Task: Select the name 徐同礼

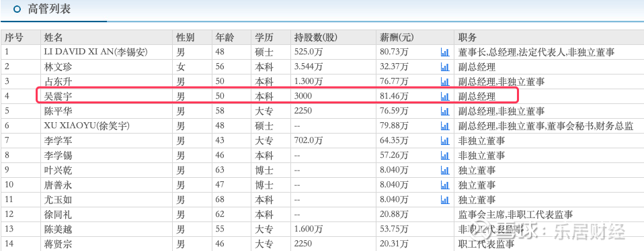Action: coord(58,215)
